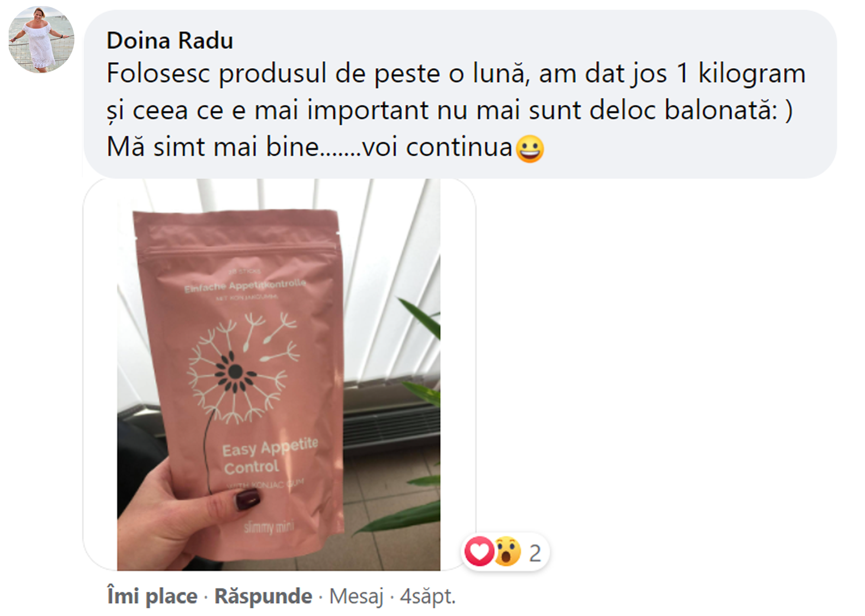Click the 'slimmy mini' logo on the pouch
Image resolution: width=865 pixels, height=616 pixels.
coord(269,527)
